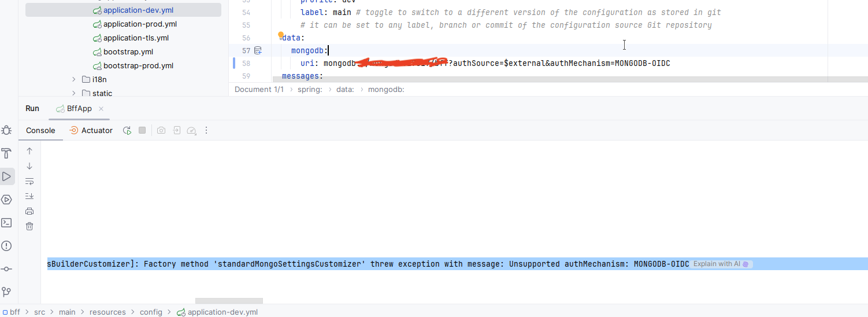Click the profiler gauge icon
This screenshot has width=868, height=317.
click(192, 131)
